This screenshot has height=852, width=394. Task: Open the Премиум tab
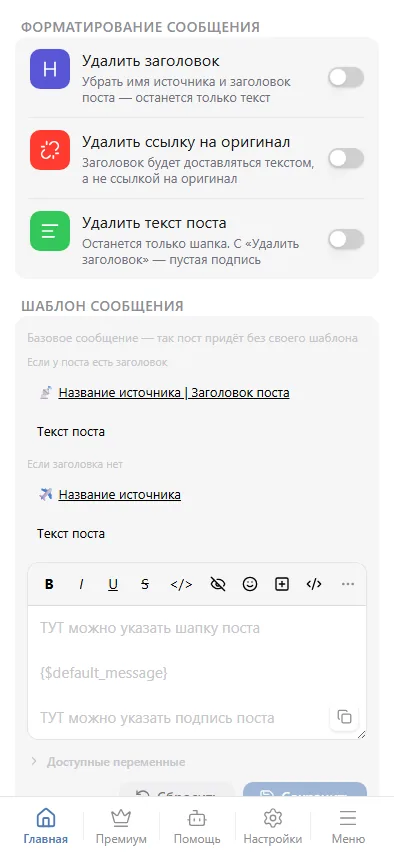pos(121,825)
